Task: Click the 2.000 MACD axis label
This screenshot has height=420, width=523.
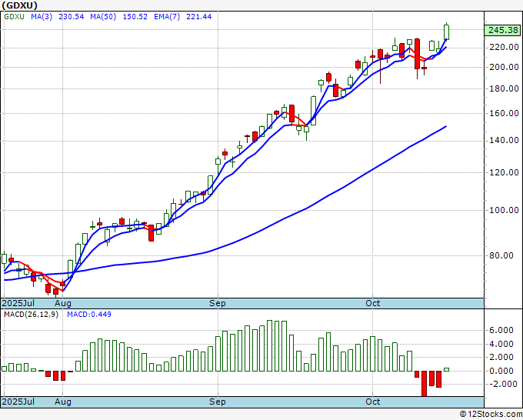Action: tap(501, 357)
